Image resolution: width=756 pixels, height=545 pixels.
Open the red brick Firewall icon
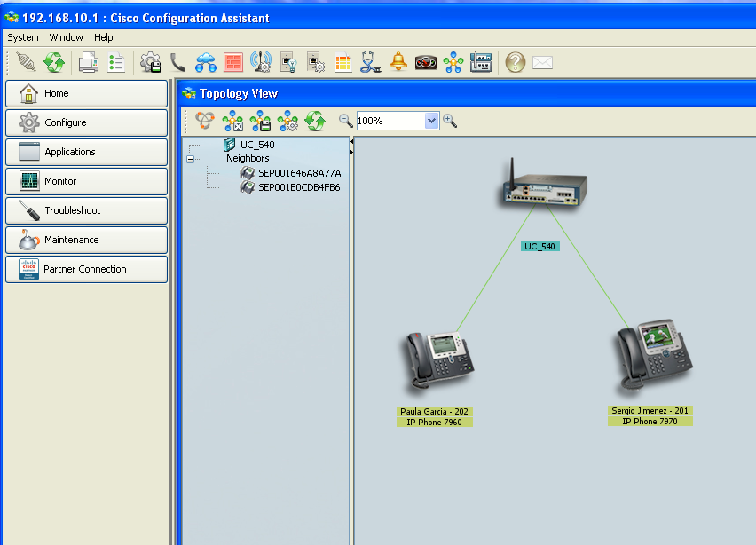(x=233, y=63)
